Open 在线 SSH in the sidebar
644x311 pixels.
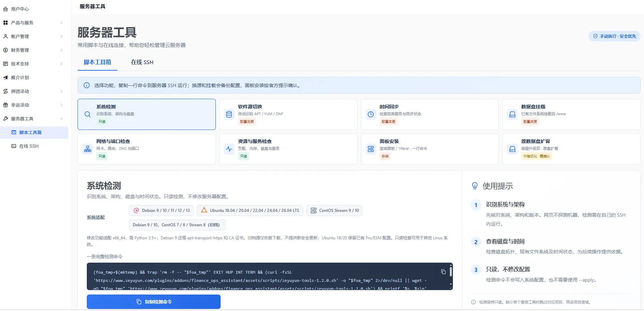coord(34,146)
